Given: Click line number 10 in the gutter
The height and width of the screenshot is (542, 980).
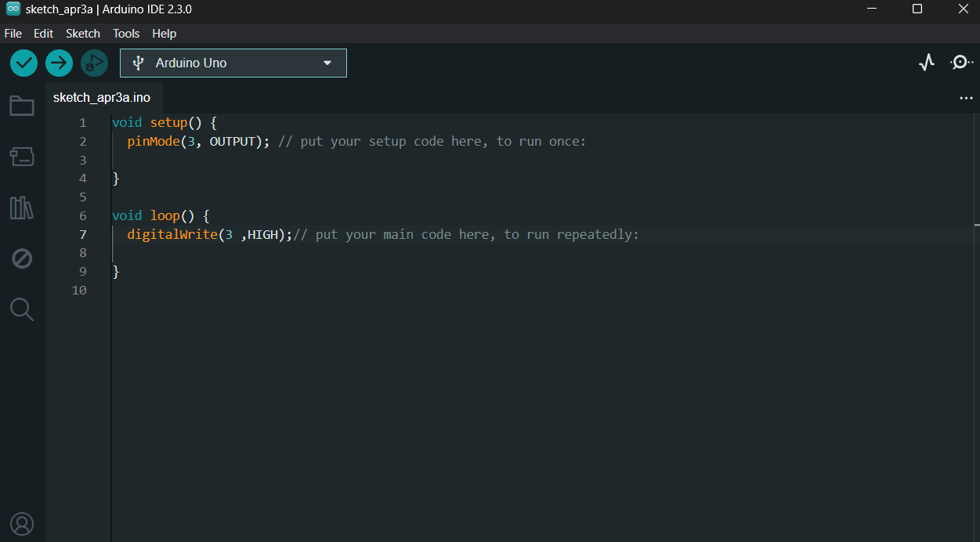Looking at the screenshot, I should coord(79,291).
